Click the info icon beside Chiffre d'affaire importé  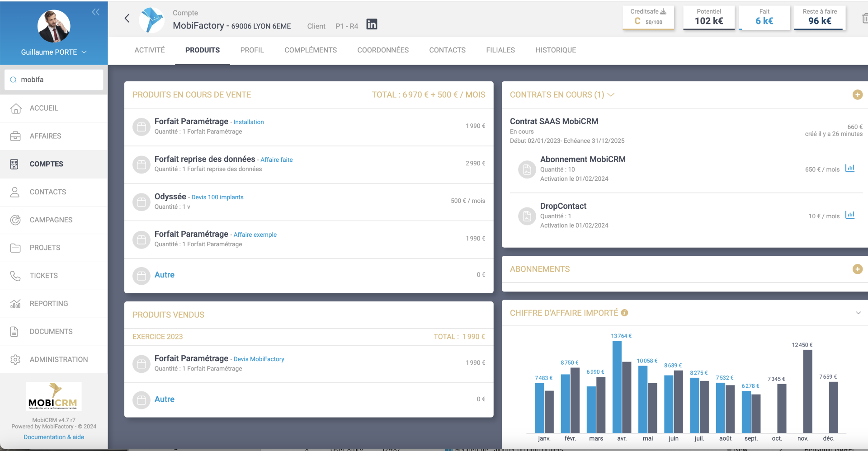coord(624,313)
